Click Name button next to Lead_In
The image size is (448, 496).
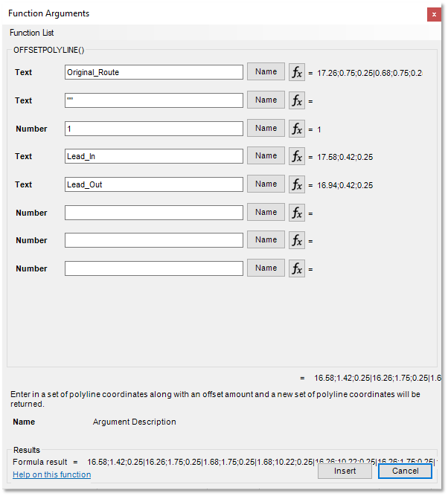point(266,155)
